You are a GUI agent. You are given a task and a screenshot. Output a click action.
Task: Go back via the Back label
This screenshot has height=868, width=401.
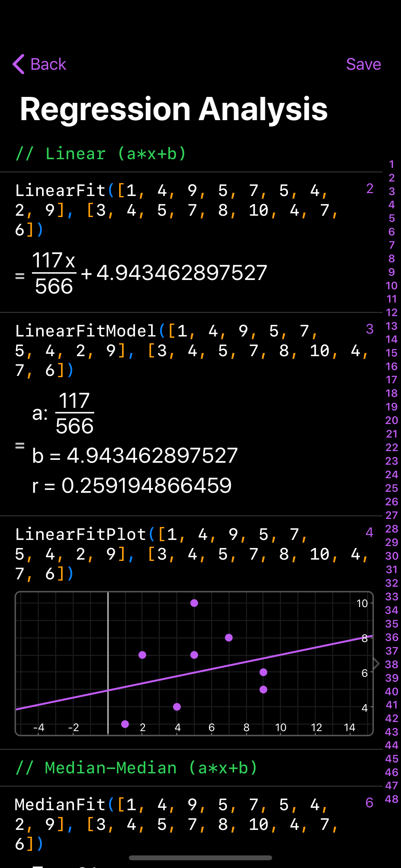(x=48, y=64)
